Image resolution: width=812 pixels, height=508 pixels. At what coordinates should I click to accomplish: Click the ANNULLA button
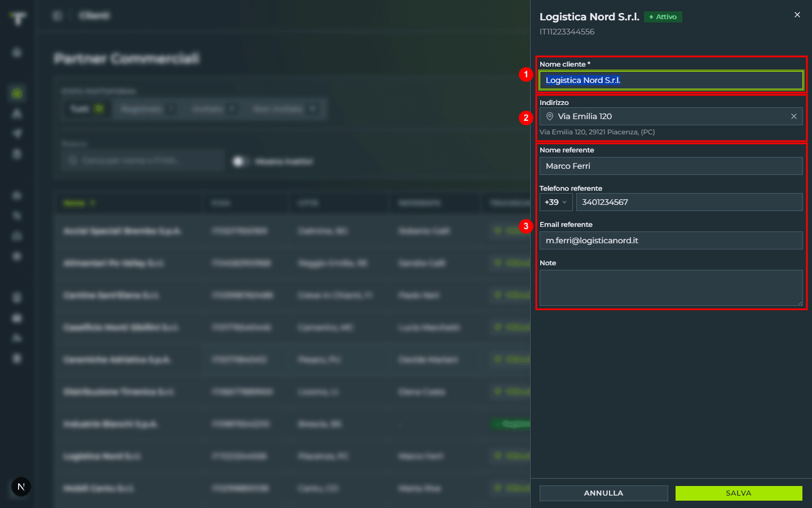[x=603, y=493]
